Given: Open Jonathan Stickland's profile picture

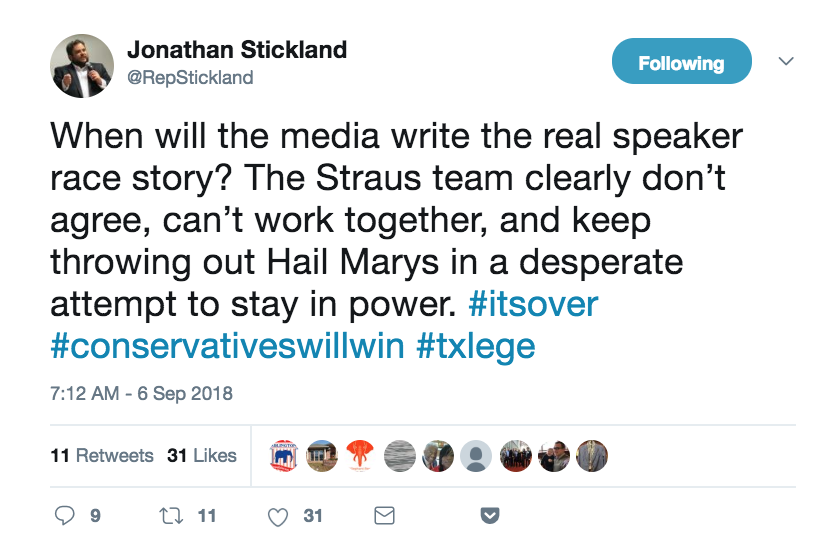Looking at the screenshot, I should click(x=82, y=65).
